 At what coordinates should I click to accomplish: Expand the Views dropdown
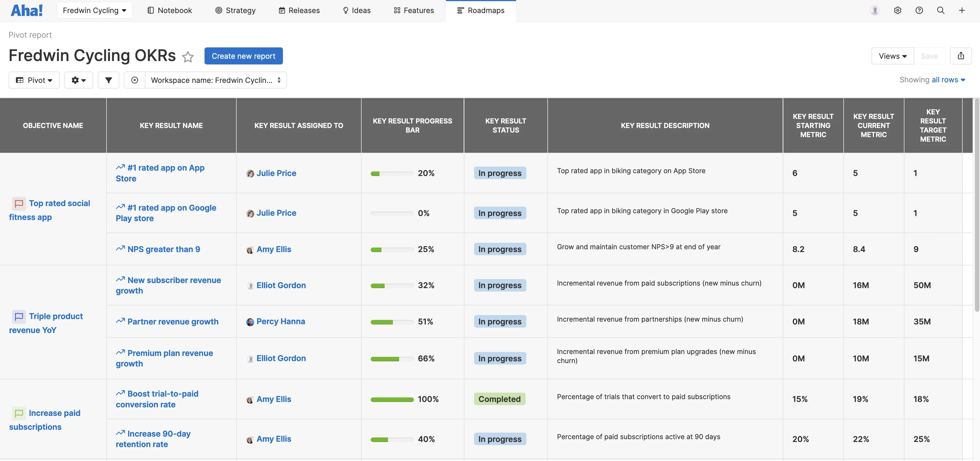tap(892, 56)
